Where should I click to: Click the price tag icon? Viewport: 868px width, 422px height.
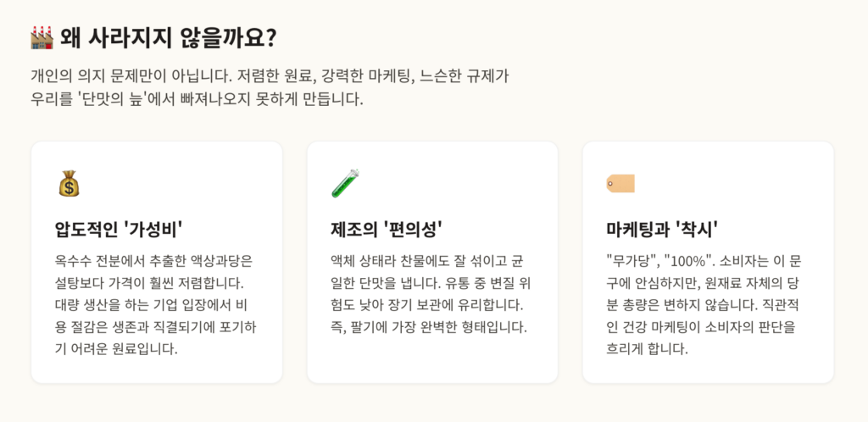coord(620,183)
